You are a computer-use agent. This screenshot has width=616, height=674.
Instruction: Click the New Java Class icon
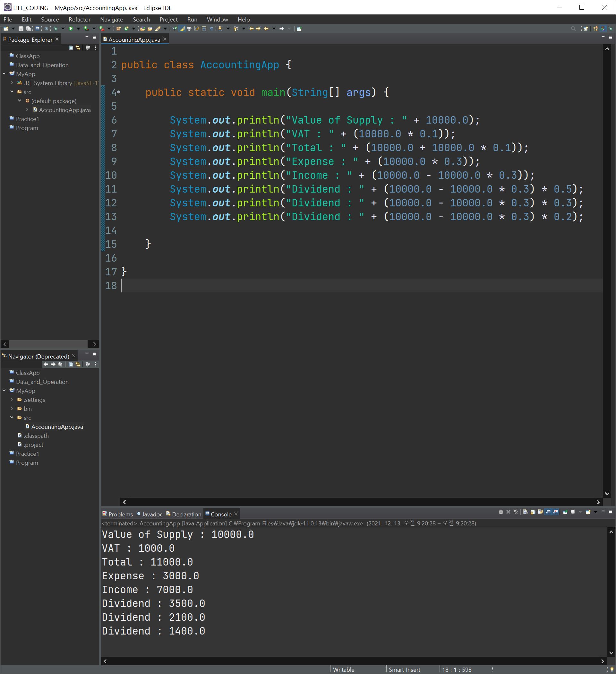click(126, 29)
